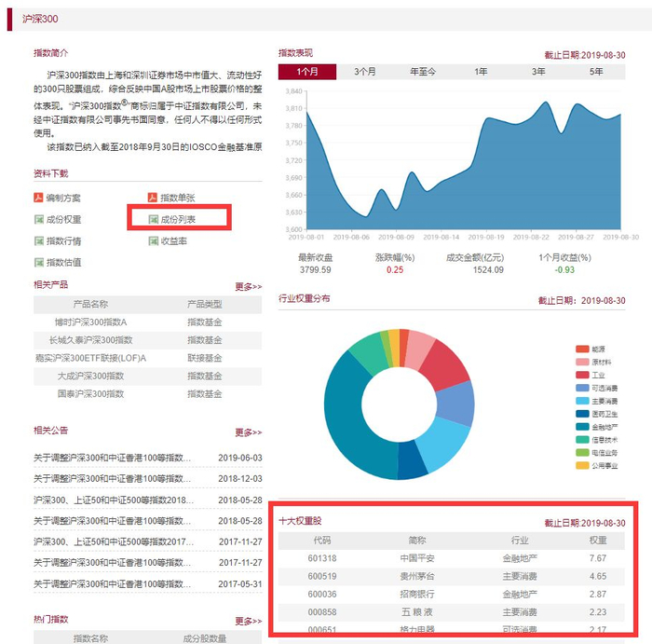Switch to the 5年 performance tab
652x644 pixels.
[596, 72]
